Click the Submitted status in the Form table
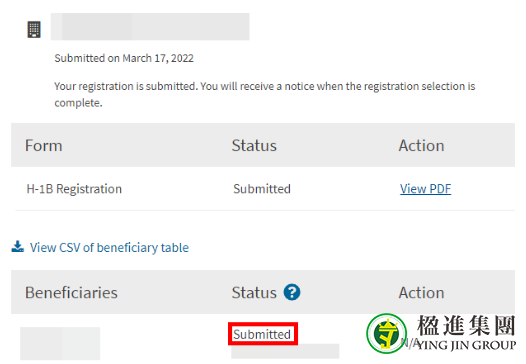 point(262,189)
